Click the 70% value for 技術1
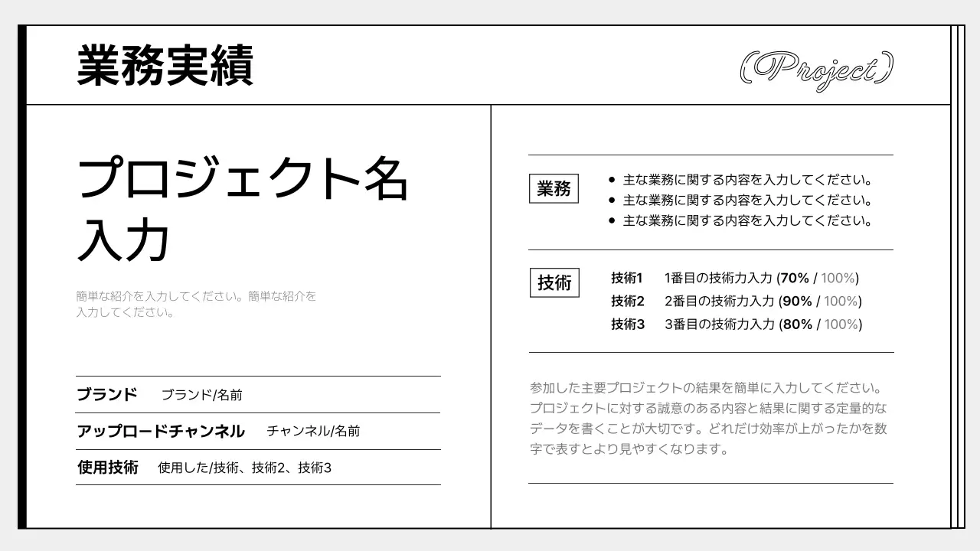Viewport: 980px width, 551px height. pos(796,279)
